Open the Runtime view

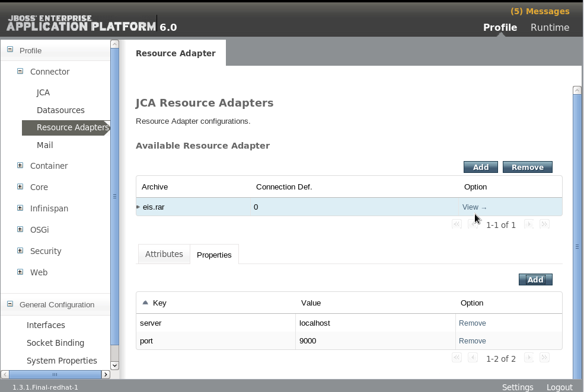point(550,27)
